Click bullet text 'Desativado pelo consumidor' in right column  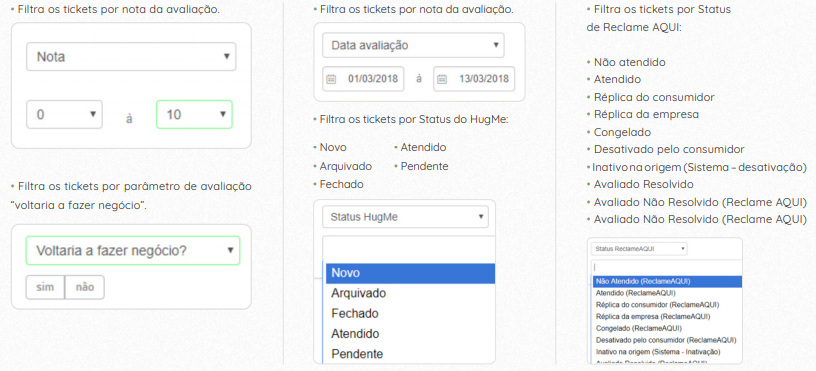(669, 149)
